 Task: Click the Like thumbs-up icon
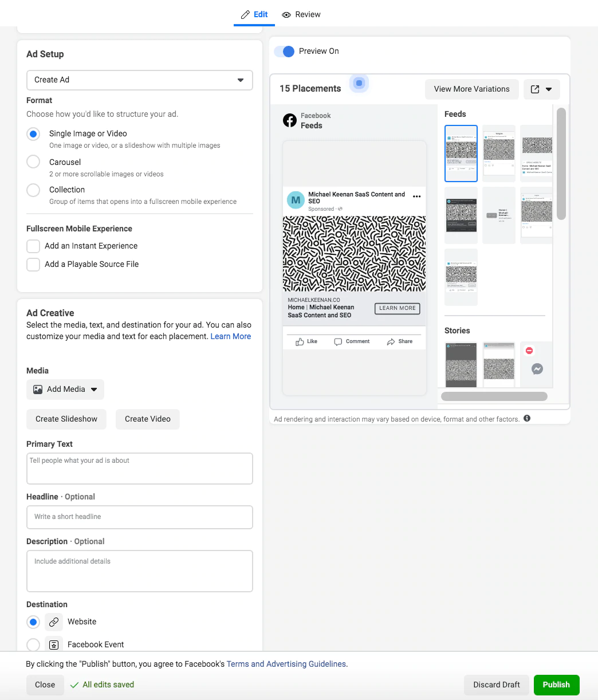point(300,341)
